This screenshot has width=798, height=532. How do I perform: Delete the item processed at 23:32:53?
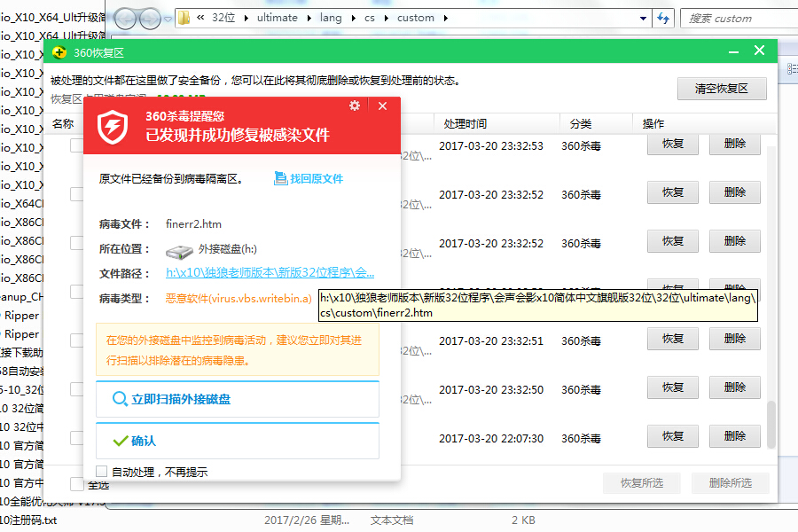coord(735,144)
